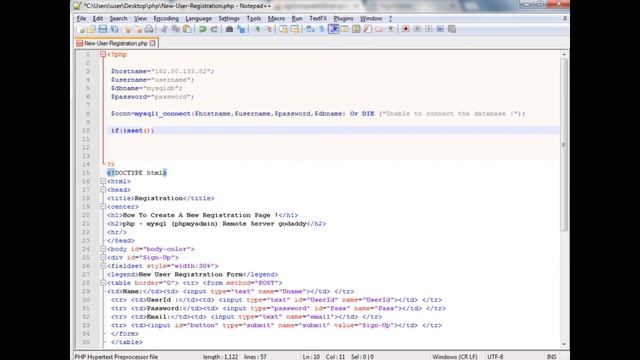Viewport: 640px width, 360px height.
Task: Open the User Defined Language dialog icon
Action: (345, 29)
